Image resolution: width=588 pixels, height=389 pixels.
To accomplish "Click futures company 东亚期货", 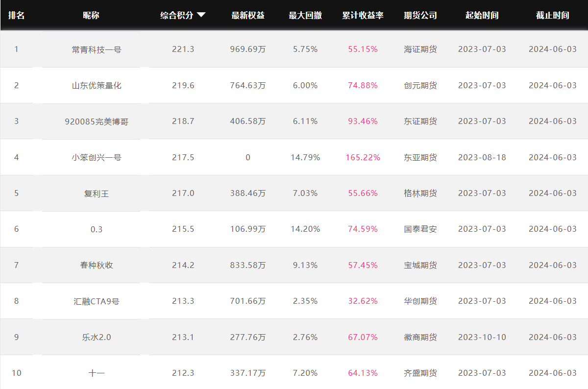I will tap(420, 157).
